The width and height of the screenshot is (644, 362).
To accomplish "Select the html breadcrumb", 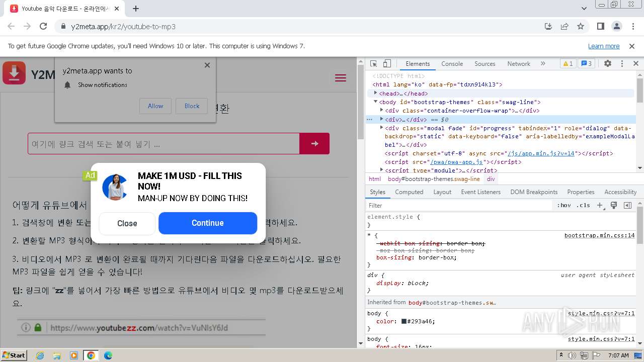I will 375,179.
